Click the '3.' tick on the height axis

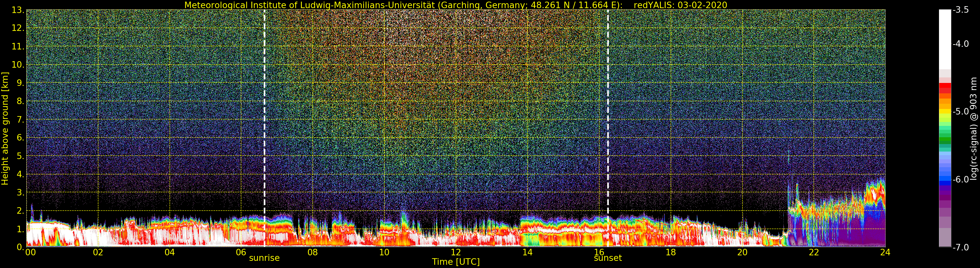point(20,192)
